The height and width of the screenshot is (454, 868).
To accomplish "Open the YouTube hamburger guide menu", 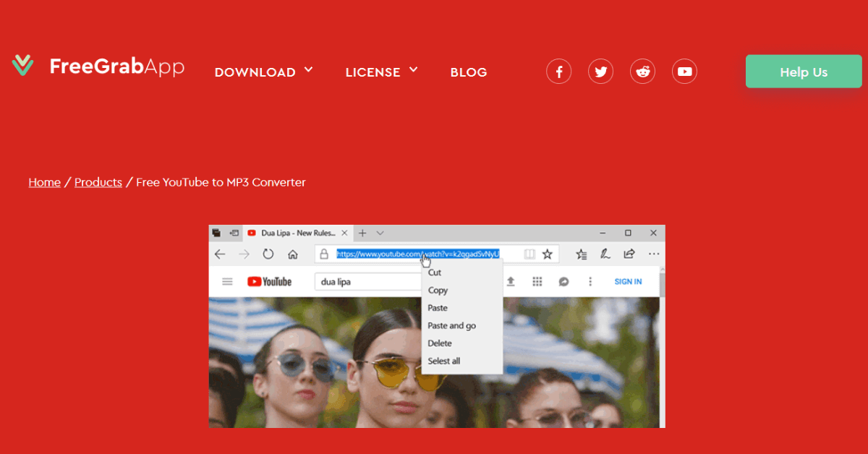I will (227, 281).
